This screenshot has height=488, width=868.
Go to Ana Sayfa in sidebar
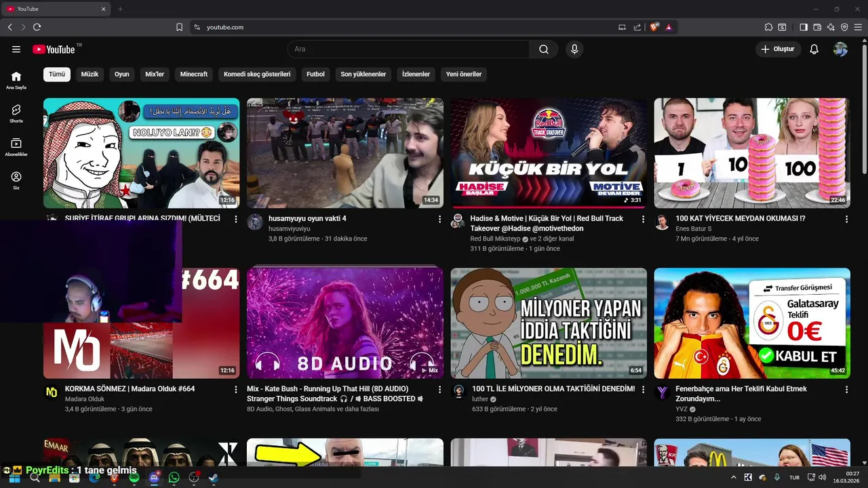(x=16, y=80)
